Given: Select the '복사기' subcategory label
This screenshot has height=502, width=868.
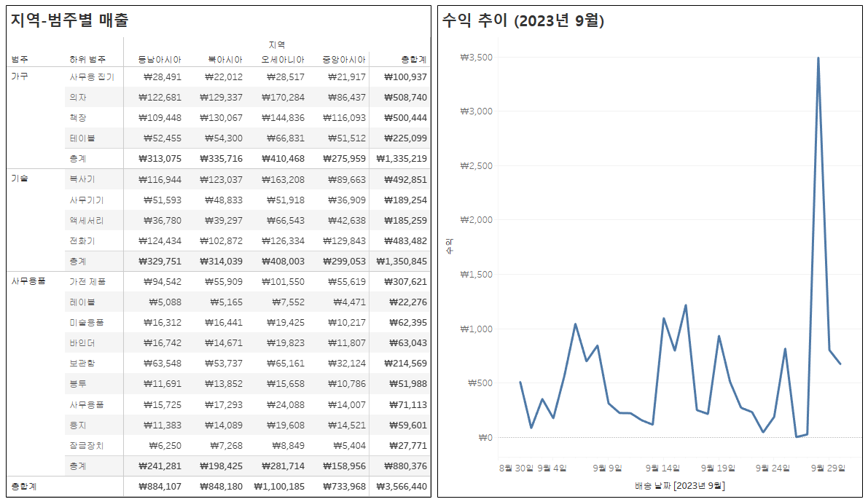Looking at the screenshot, I should tap(82, 179).
